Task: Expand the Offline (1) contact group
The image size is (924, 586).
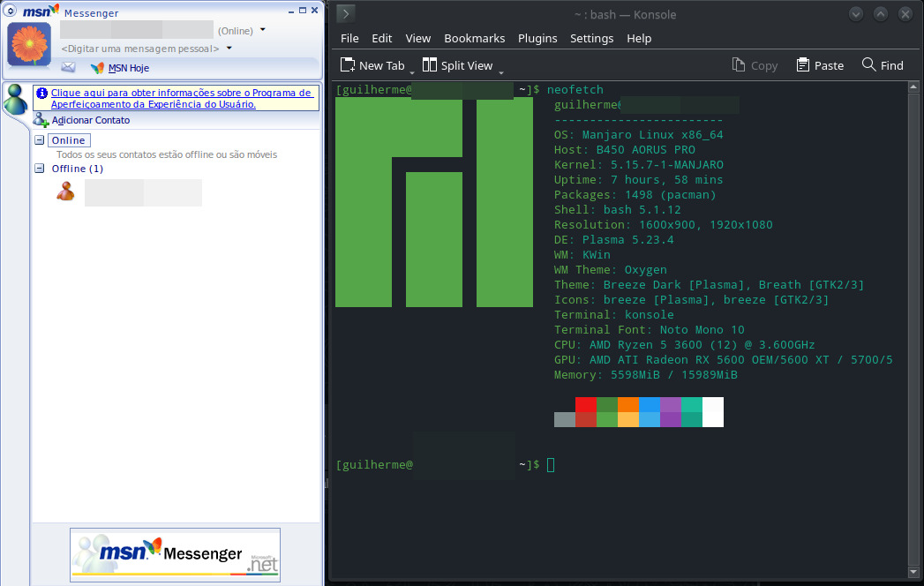Action: coord(38,169)
